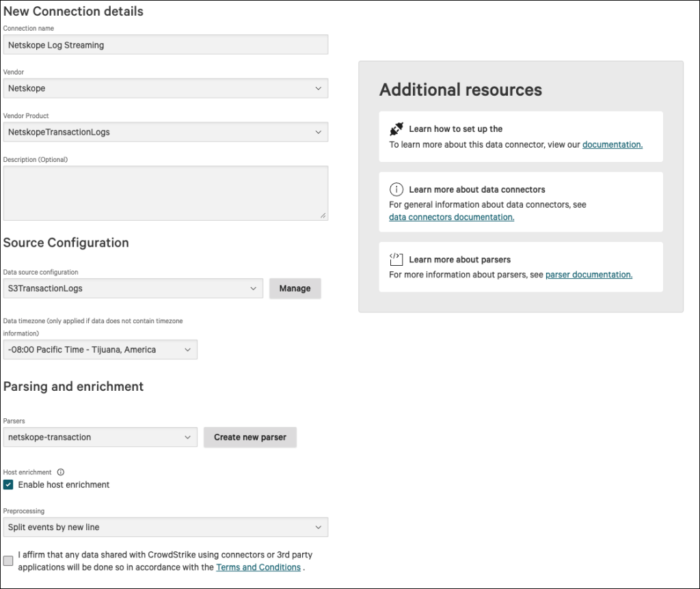This screenshot has width=700, height=589.
Task: Click the code parser icon
Action: (396, 259)
